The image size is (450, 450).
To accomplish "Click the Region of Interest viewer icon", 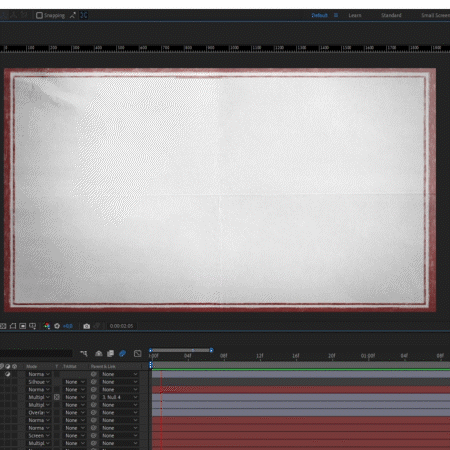I will point(22,326).
